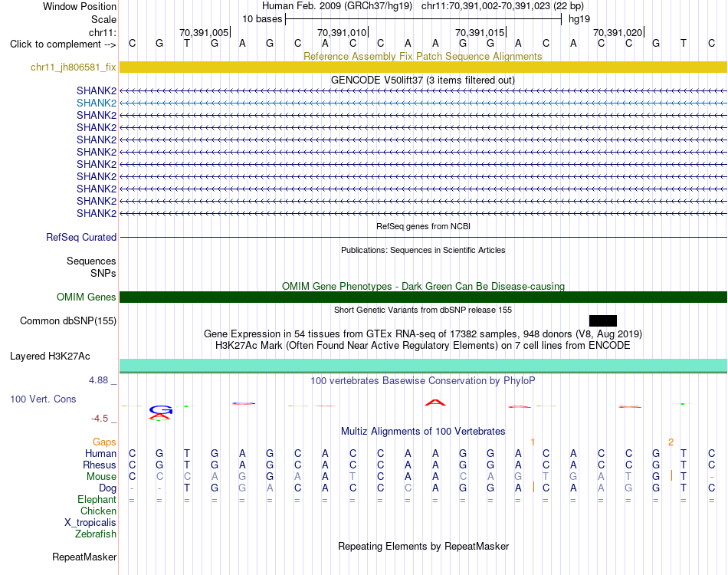Click the orange gap marker "1"
This screenshot has height=575, width=728.
533,442
